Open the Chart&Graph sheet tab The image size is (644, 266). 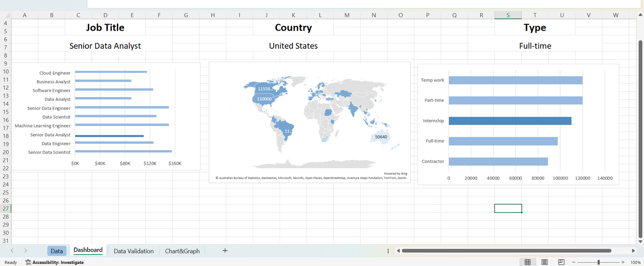tap(182, 251)
